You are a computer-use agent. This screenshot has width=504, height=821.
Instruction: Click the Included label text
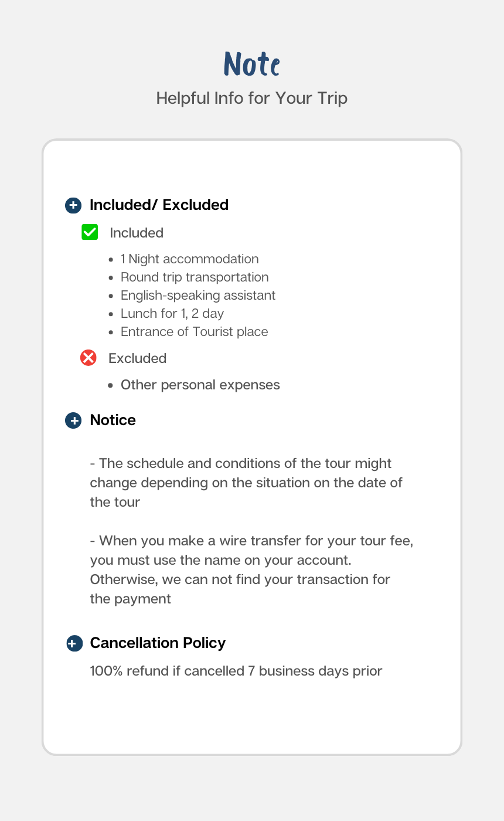[x=137, y=233]
